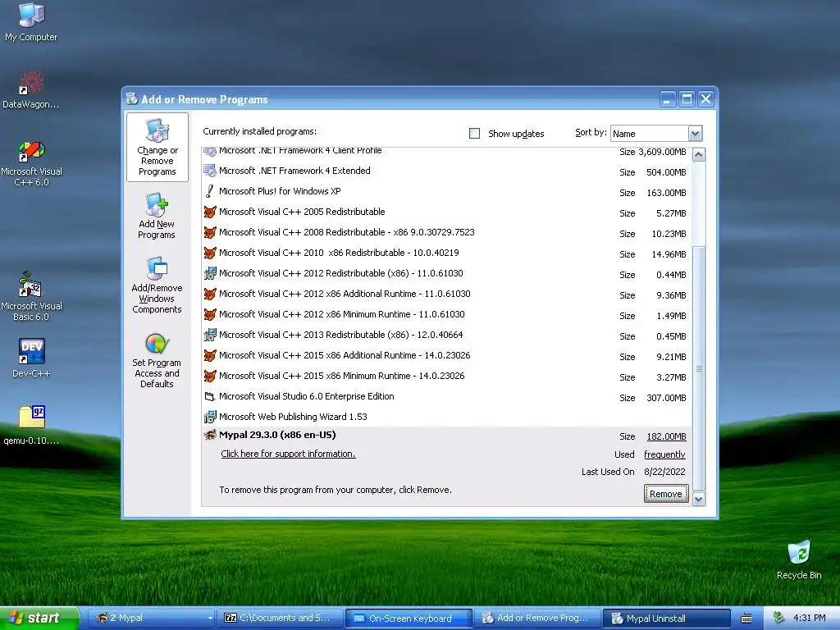
Task: Switch to Mypal Uninstall taskbar item
Action: click(x=666, y=619)
